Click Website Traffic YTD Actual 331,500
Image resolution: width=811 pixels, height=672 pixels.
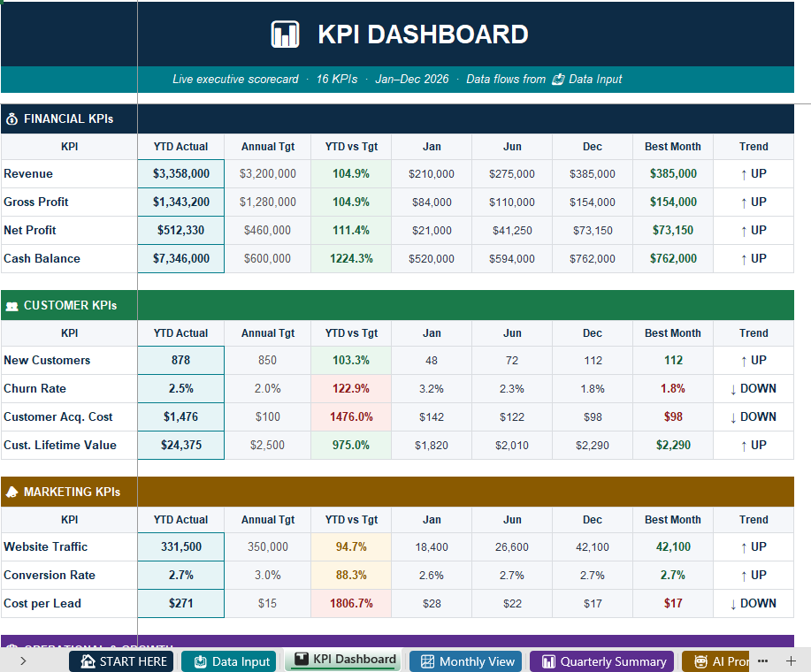[x=181, y=547]
